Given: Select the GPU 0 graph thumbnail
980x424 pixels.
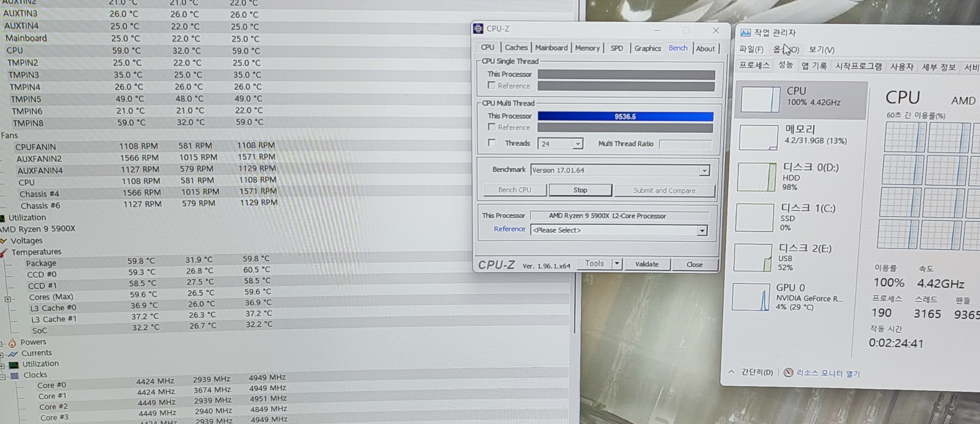Looking at the screenshot, I should click(751, 297).
